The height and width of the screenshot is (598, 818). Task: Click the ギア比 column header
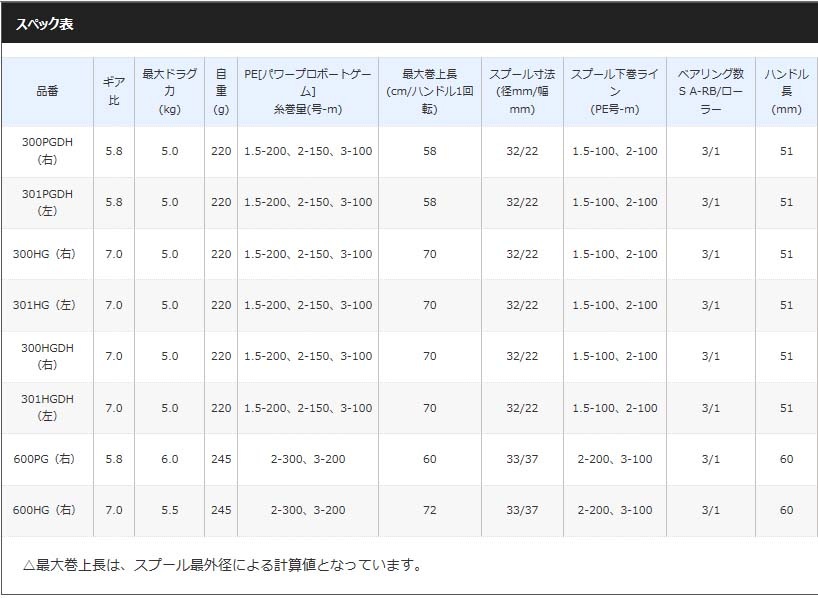tap(114, 91)
